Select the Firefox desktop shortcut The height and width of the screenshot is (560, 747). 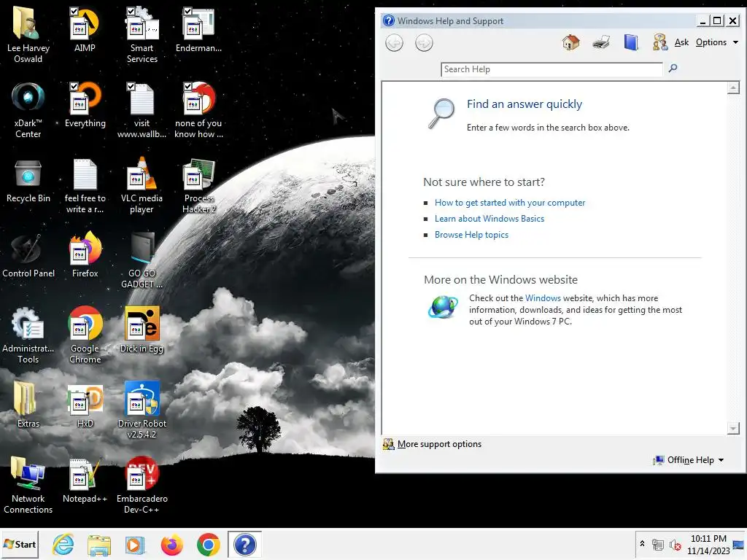85,254
